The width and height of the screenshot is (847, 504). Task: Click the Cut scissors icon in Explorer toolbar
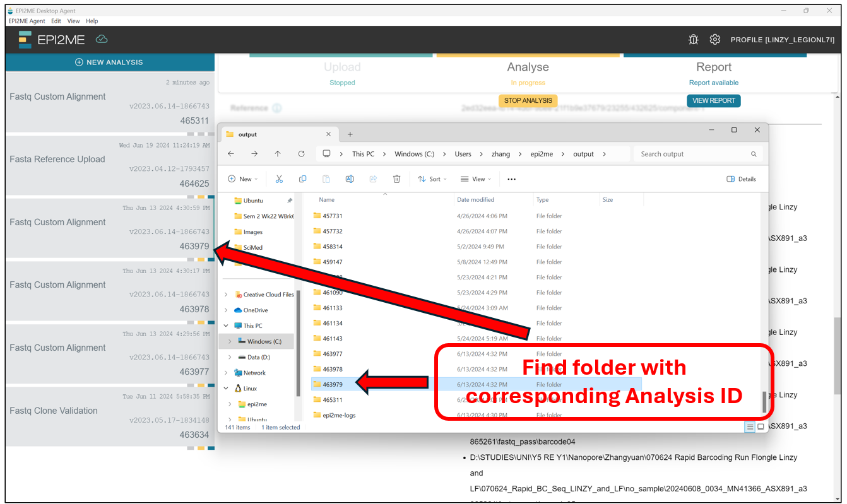(279, 179)
